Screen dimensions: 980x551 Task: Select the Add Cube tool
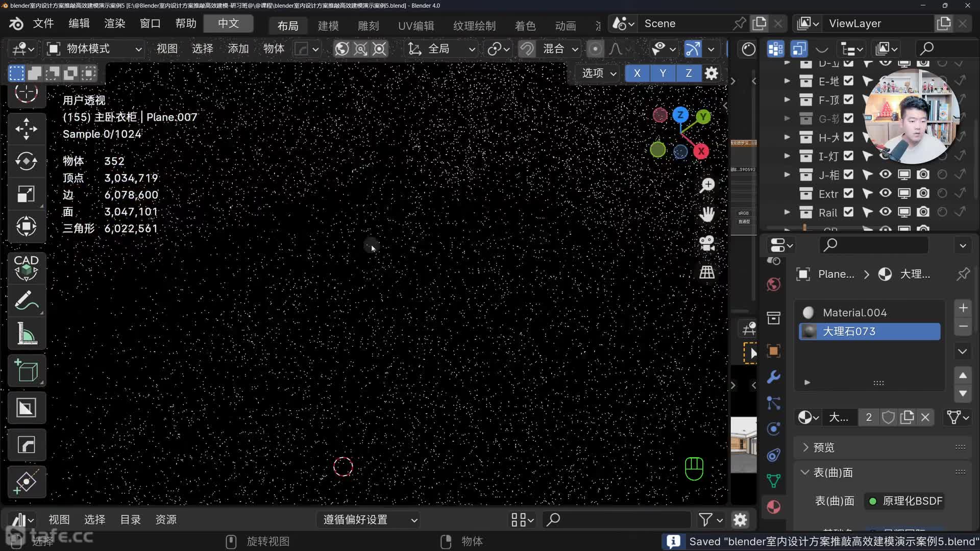(26, 371)
